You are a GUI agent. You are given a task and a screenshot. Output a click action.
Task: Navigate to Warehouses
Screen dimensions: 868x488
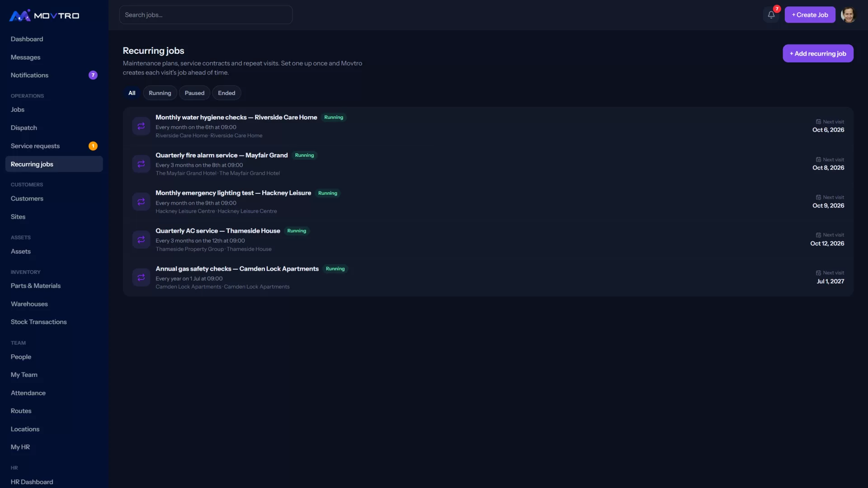tap(54, 304)
